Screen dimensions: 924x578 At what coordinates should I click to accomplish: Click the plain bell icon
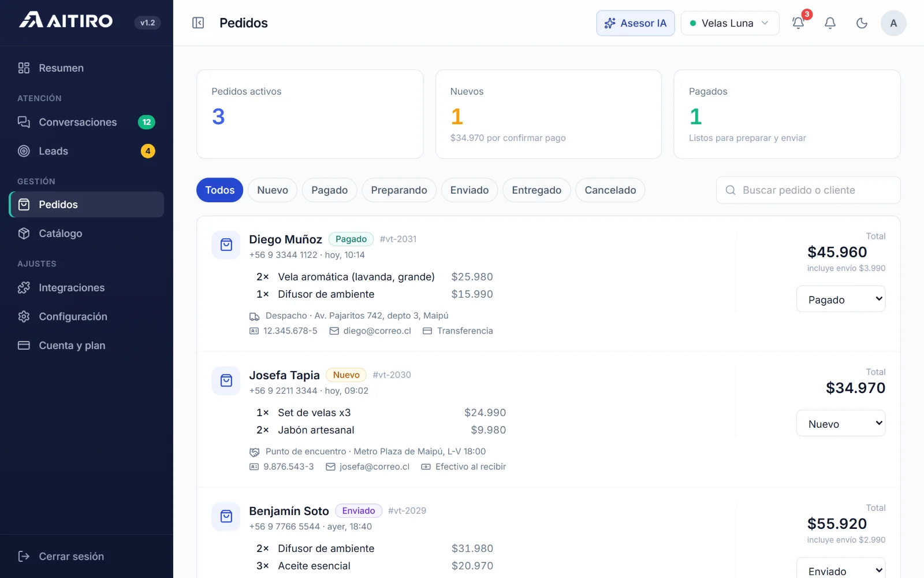tap(830, 23)
